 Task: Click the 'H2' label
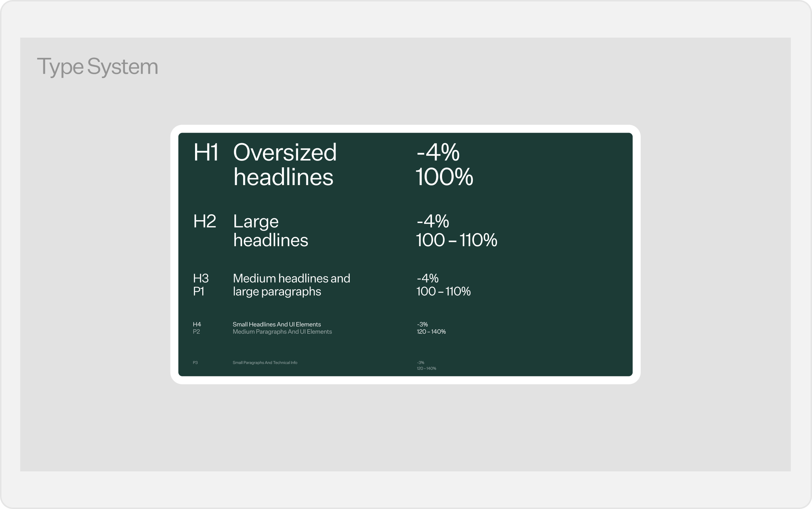point(205,221)
